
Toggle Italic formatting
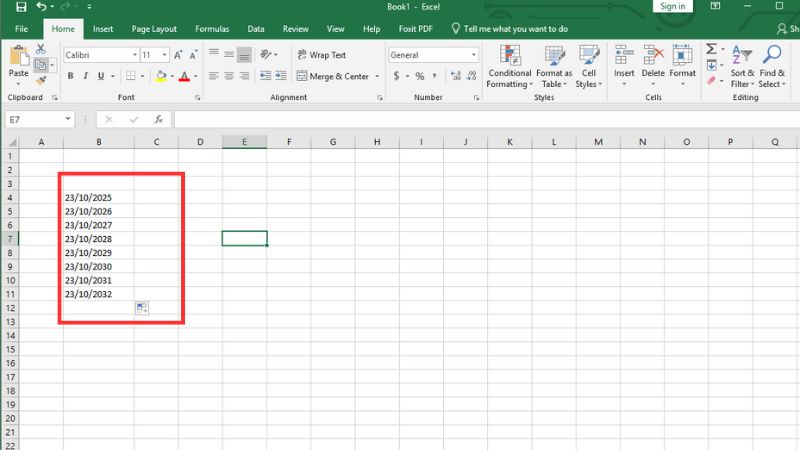pyautogui.click(x=87, y=76)
